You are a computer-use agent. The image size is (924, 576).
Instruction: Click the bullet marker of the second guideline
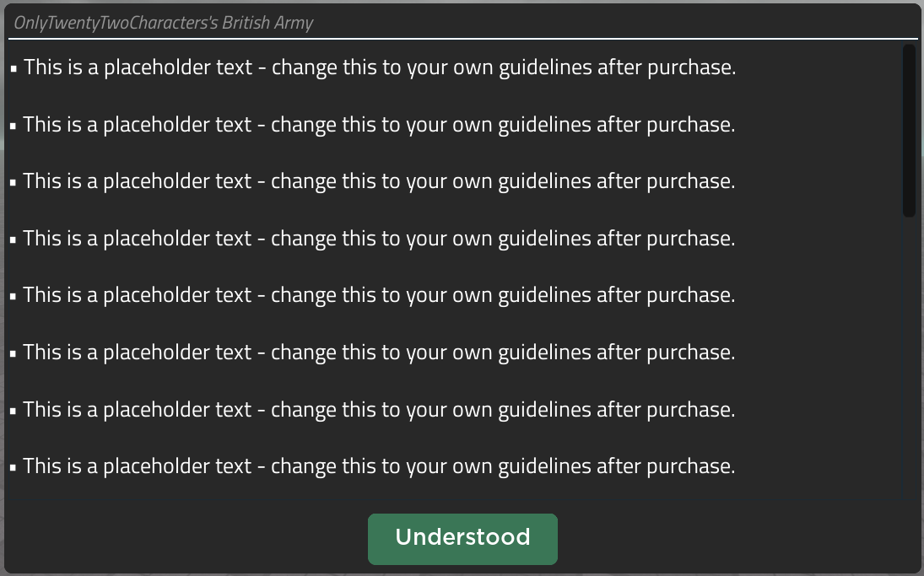14,127
